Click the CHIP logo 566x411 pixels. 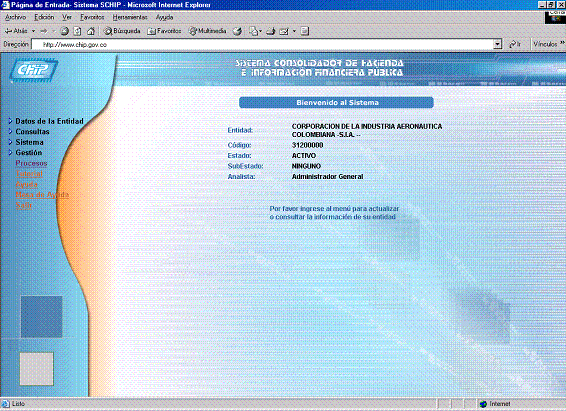(x=33, y=70)
